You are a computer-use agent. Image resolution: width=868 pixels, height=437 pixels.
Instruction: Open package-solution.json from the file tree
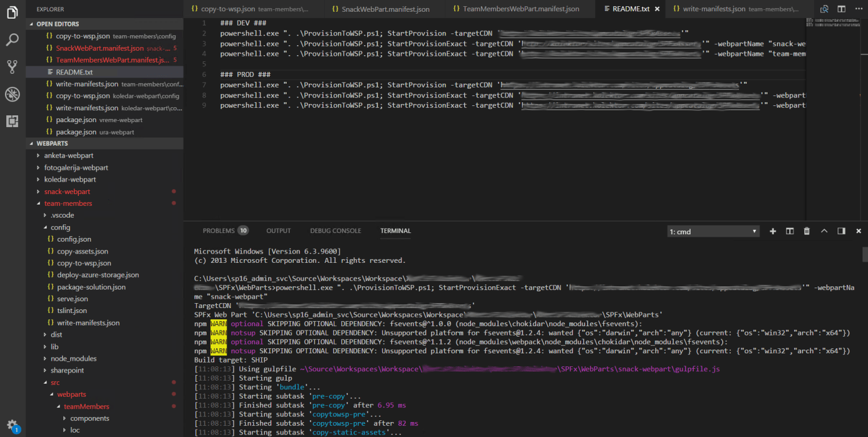point(91,287)
